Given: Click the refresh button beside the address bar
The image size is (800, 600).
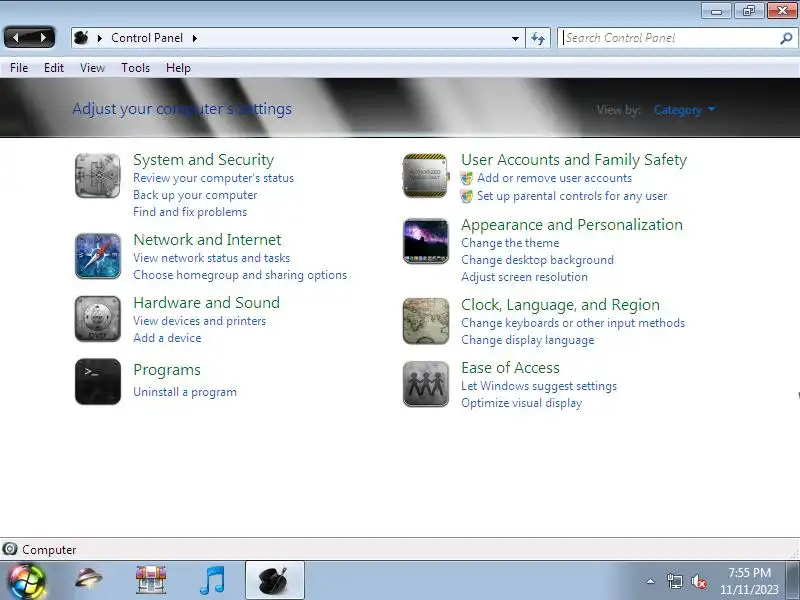Looking at the screenshot, I should click(538, 38).
